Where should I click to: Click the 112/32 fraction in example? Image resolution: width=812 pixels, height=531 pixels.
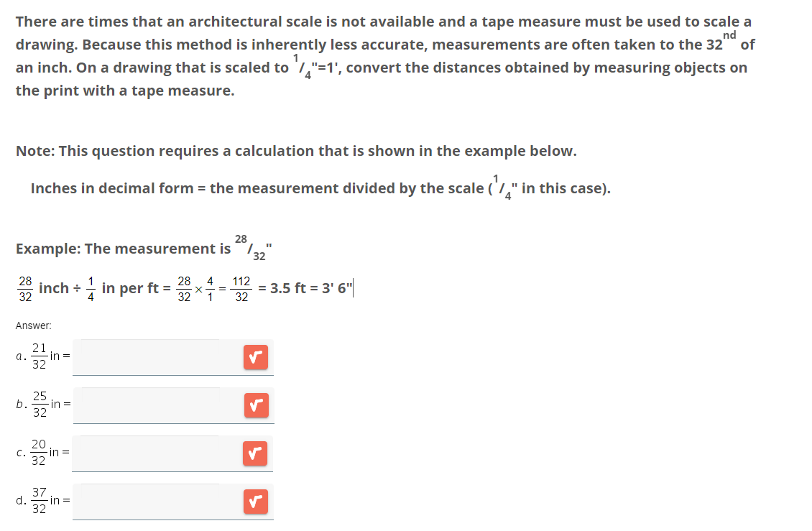click(x=241, y=289)
